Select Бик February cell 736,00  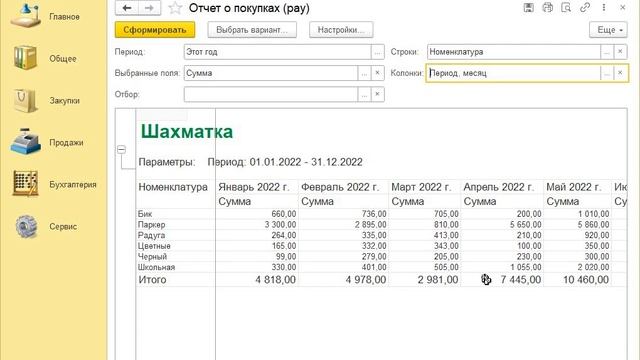[374, 214]
